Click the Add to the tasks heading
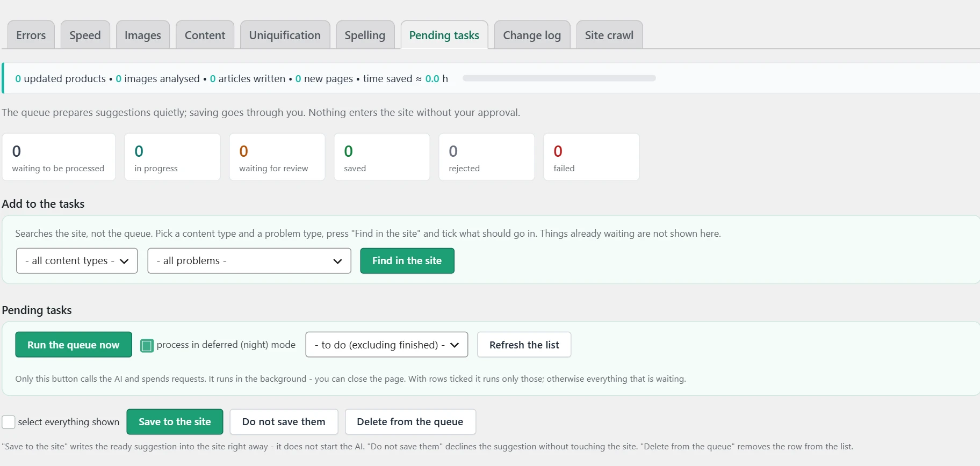Viewport: 980px width, 466px height. click(x=43, y=204)
